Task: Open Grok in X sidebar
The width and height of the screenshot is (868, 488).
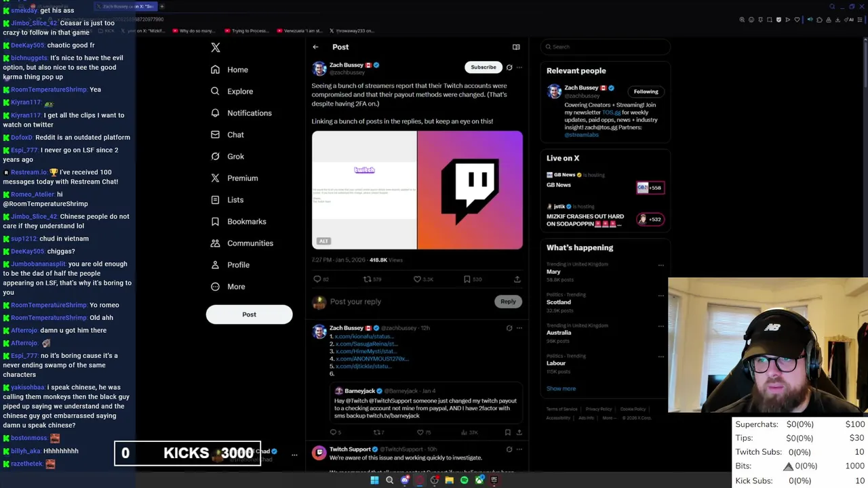Action: [x=227, y=157]
